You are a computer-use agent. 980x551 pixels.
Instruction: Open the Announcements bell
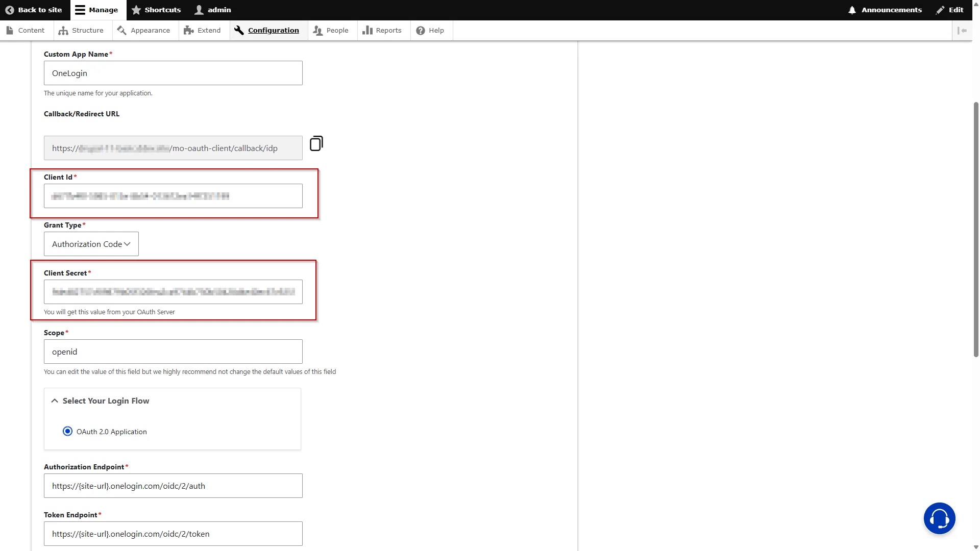click(885, 10)
